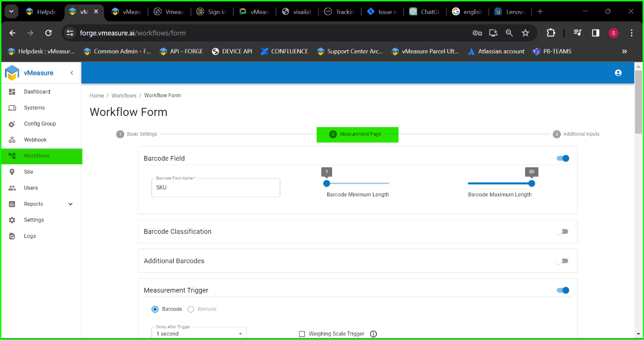Screen dimensions: 644x340
Task: Open the DEVICE API bookmark
Action: coord(231,51)
